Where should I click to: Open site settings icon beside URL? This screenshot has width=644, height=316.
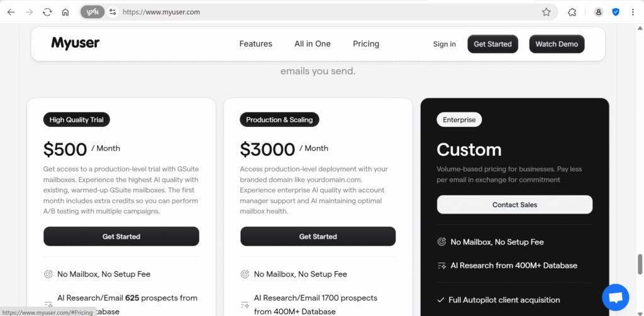coord(113,13)
